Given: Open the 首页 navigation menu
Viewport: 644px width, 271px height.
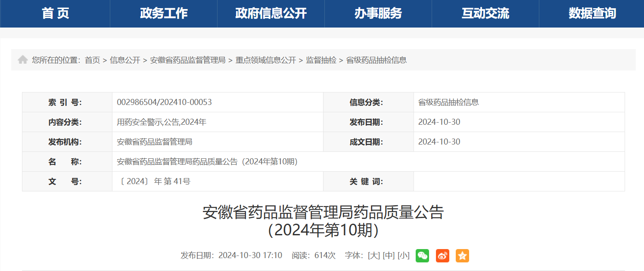Looking at the screenshot, I should click(56, 13).
